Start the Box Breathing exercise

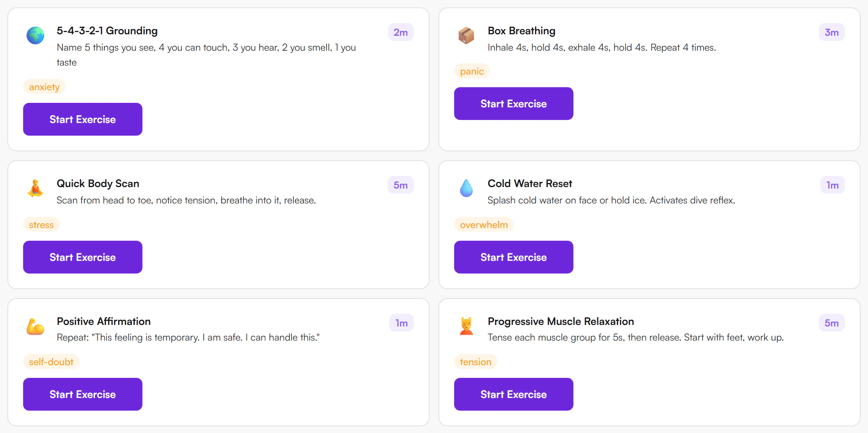click(514, 104)
